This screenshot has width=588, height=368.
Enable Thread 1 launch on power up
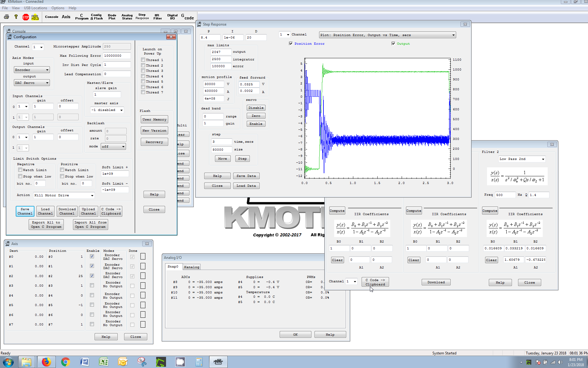pyautogui.click(x=143, y=60)
